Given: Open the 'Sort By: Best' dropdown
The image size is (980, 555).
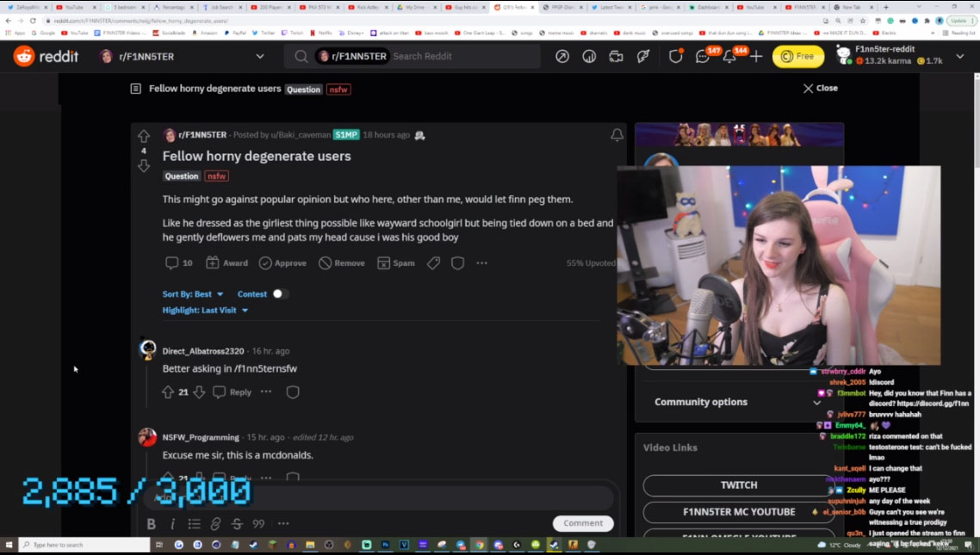Looking at the screenshot, I should [193, 294].
